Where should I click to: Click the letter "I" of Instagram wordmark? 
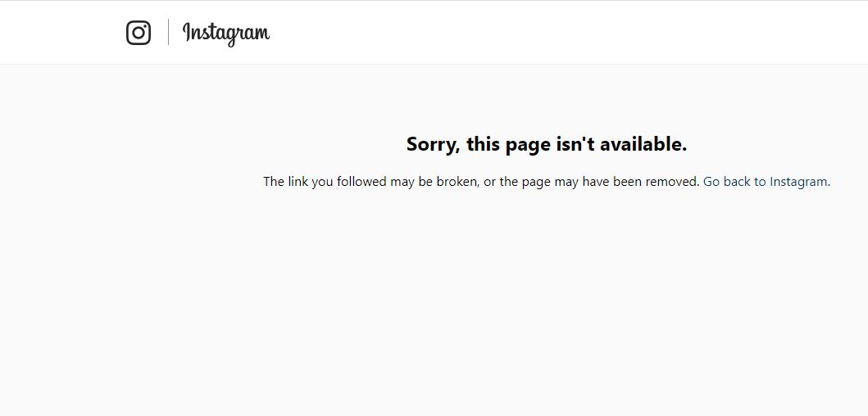[187, 32]
